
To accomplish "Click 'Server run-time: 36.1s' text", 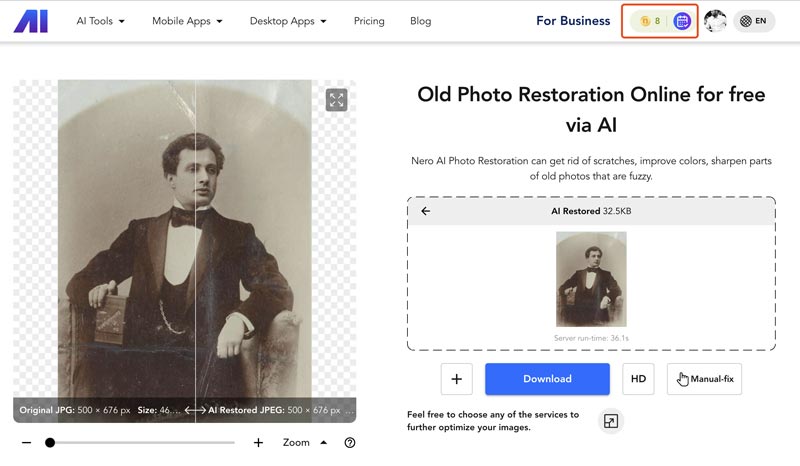I will [x=591, y=338].
